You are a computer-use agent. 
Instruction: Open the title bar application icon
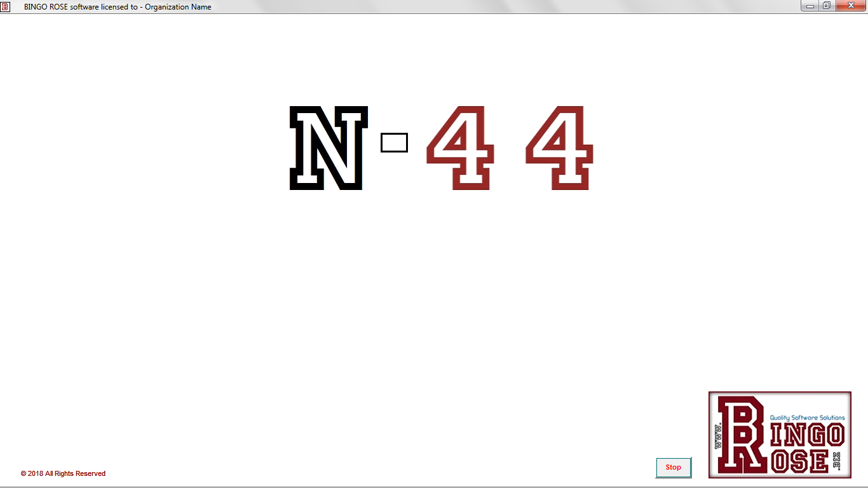[6, 6]
